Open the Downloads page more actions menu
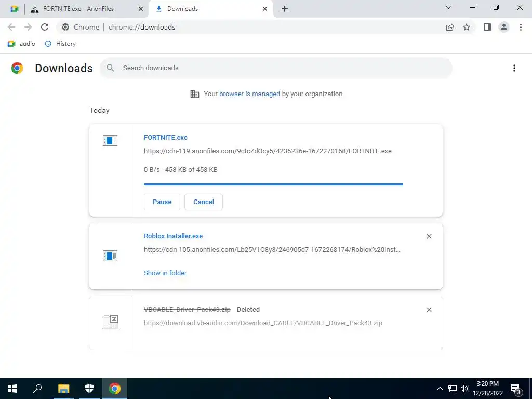 point(514,68)
